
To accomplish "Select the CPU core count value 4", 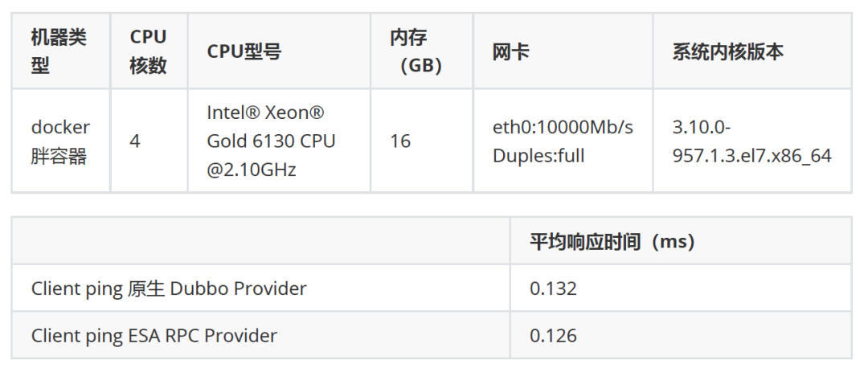I will 135,141.
